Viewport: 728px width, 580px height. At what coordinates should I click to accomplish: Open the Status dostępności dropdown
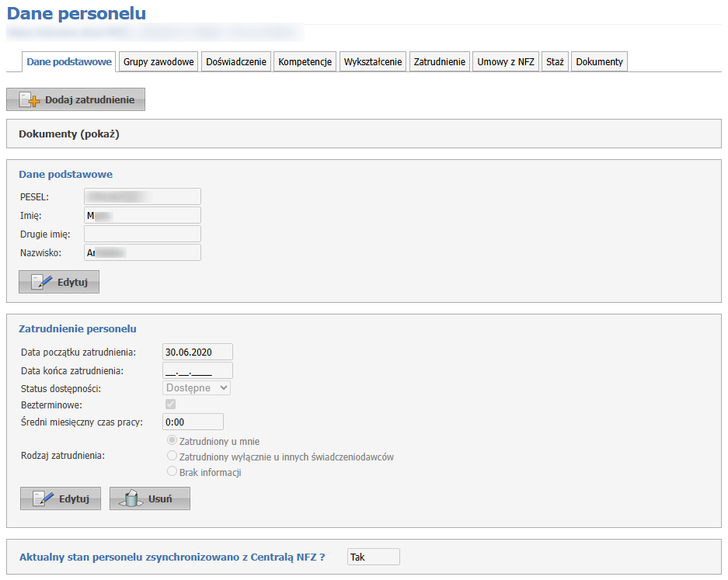point(197,387)
